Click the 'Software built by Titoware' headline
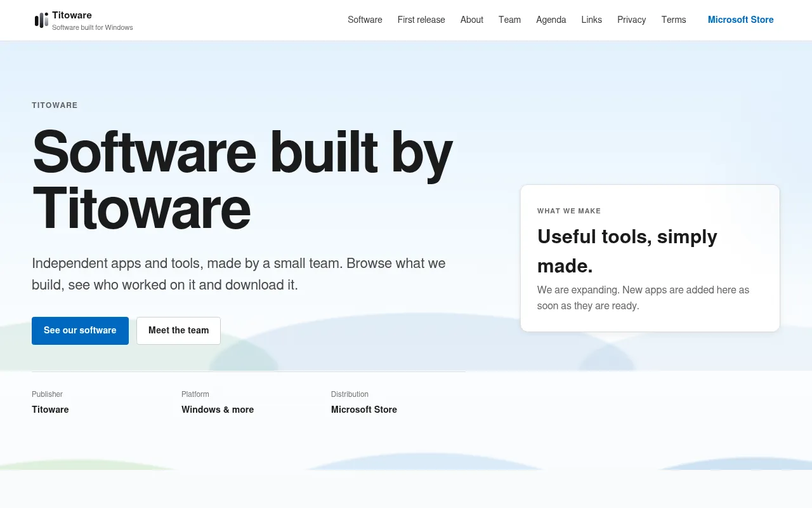 click(x=242, y=180)
